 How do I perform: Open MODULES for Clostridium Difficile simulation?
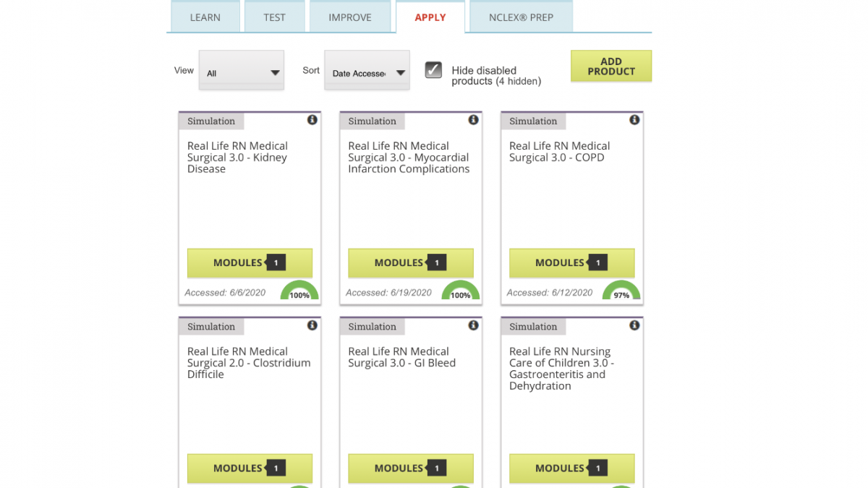pos(250,468)
